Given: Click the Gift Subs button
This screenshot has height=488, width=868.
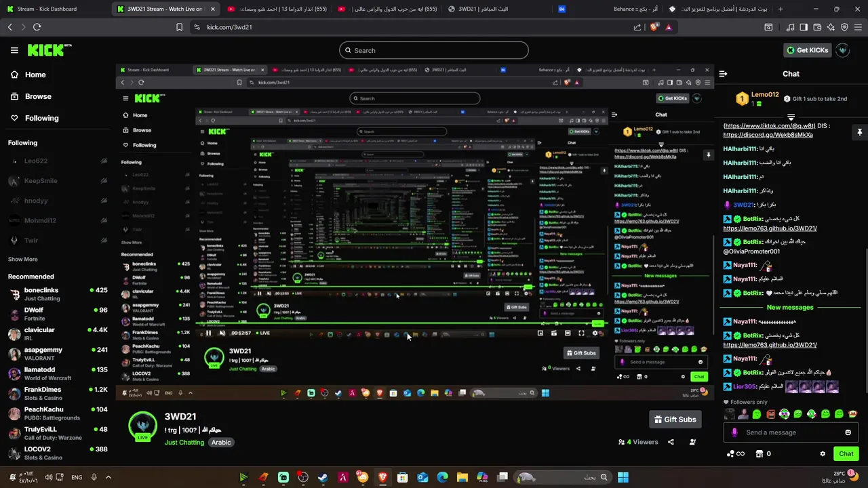Looking at the screenshot, I should pos(675,420).
